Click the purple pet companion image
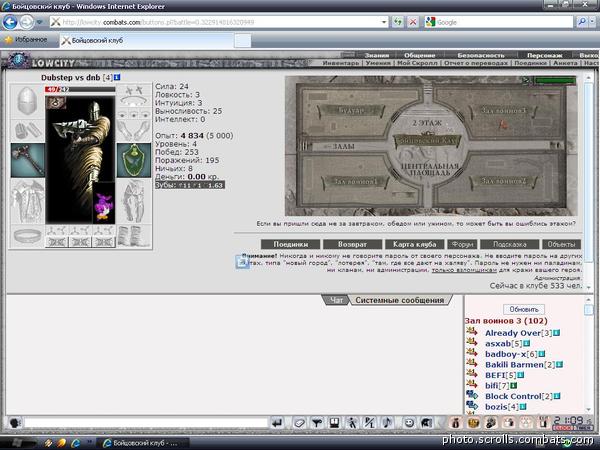Image resolution: width=600 pixels, height=450 pixels. coord(104,204)
